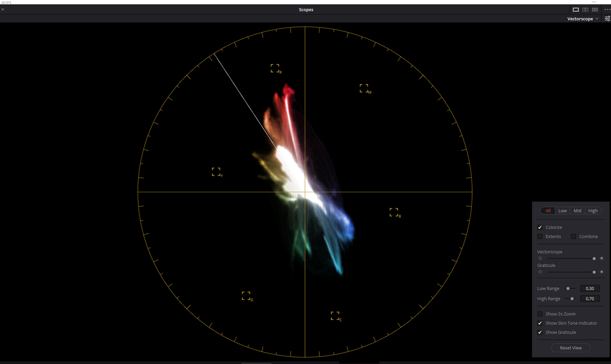Click the Low Range value field 0.30
The image size is (611, 364).
590,289
